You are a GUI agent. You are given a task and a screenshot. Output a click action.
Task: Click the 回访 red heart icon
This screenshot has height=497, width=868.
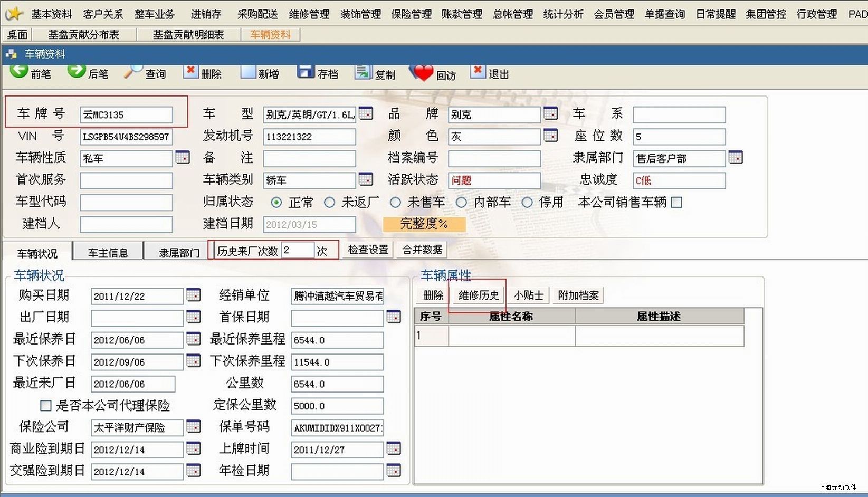(x=422, y=73)
